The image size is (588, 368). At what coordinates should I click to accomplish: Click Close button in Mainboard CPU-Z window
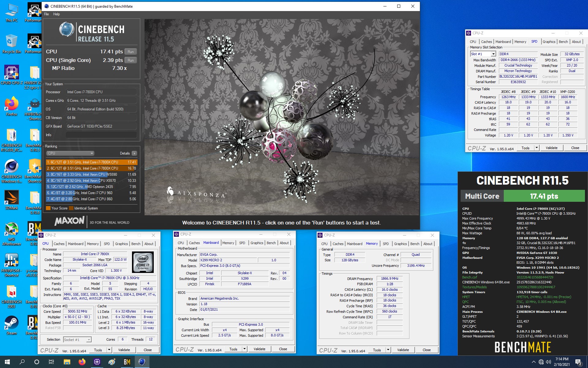click(283, 349)
